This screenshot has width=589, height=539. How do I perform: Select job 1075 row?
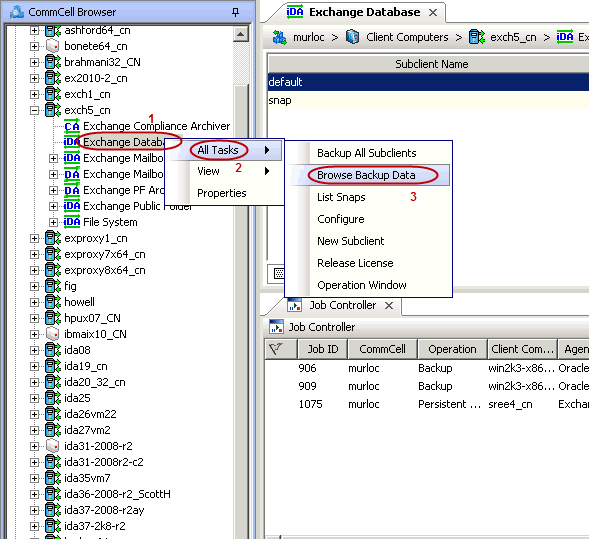[x=427, y=404]
